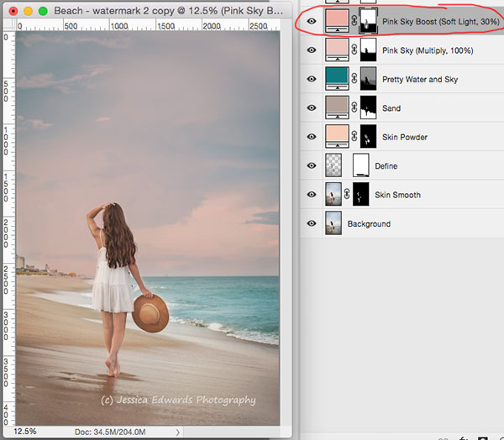
Task: Open the Pink Sky Multiply fill color swatch
Action: point(337,50)
